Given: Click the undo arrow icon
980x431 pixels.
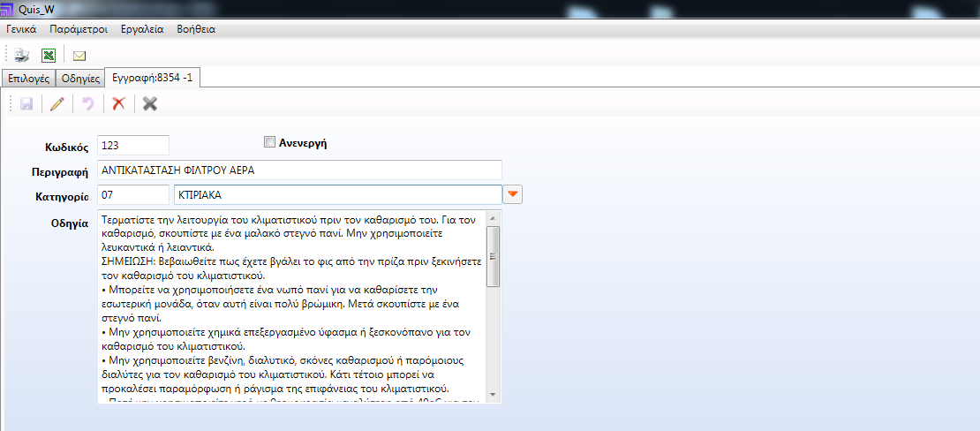Looking at the screenshot, I should point(87,104).
